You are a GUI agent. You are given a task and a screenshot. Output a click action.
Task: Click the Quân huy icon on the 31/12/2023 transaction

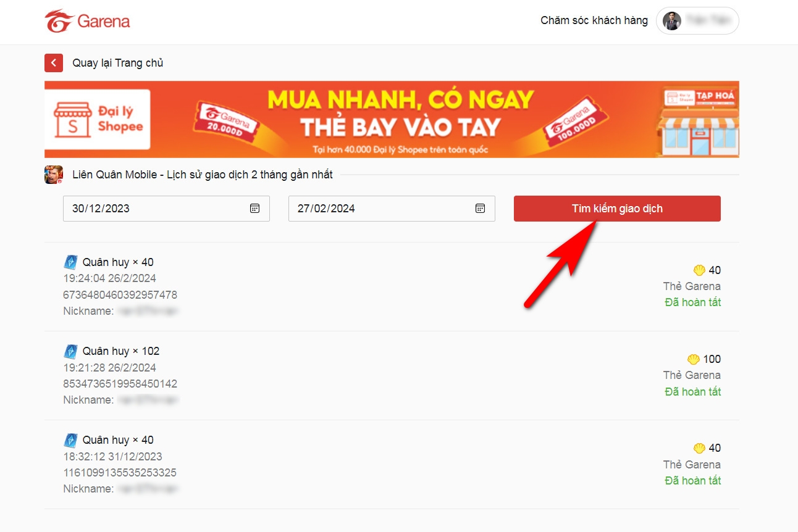(70, 439)
